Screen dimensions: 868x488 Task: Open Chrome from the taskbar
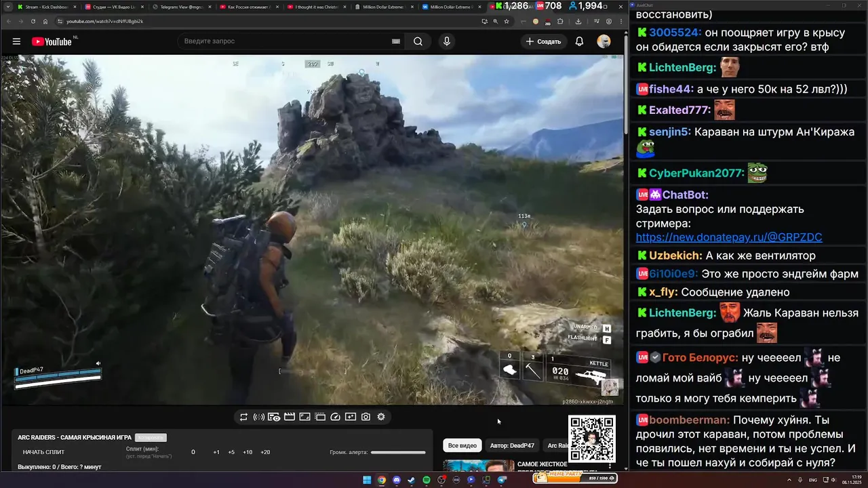(x=382, y=480)
